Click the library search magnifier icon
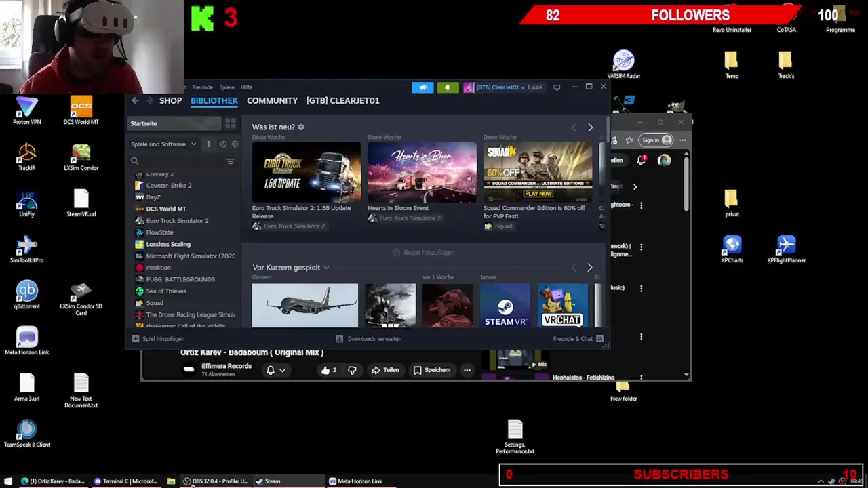The image size is (868, 488). click(x=134, y=161)
